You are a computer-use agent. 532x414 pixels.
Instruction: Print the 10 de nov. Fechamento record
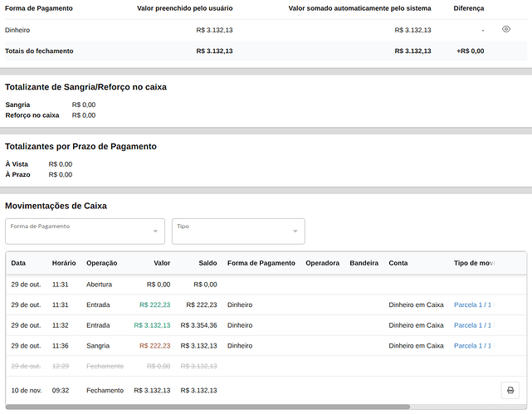[510, 390]
